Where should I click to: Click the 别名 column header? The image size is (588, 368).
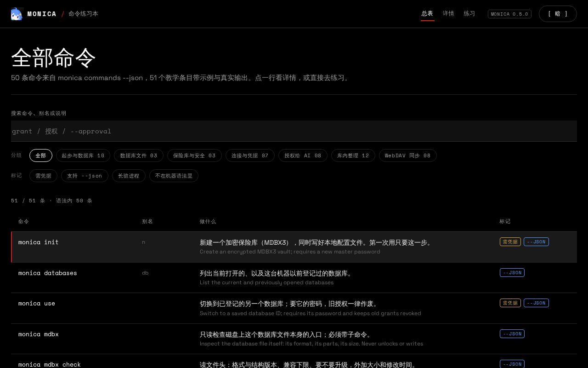pos(147,221)
